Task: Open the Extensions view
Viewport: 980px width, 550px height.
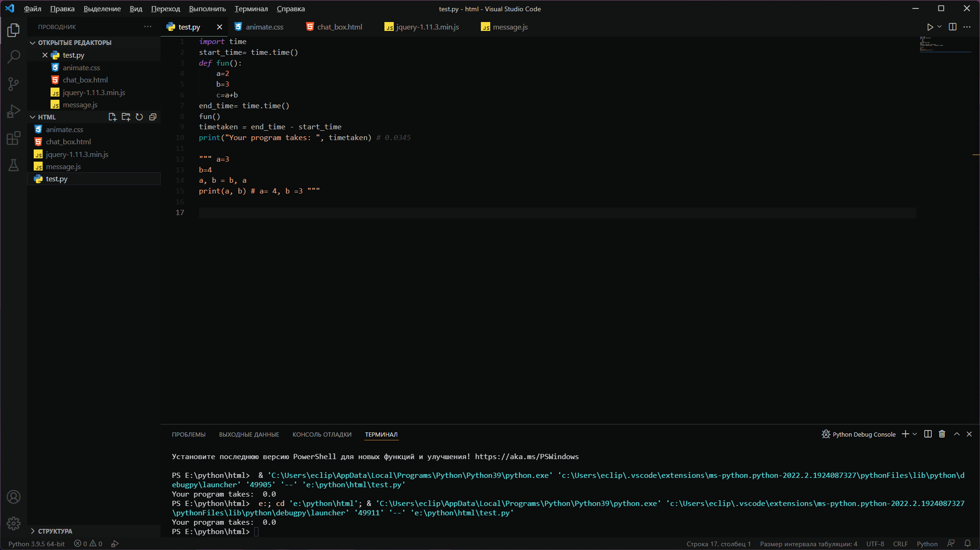Action: [14, 138]
